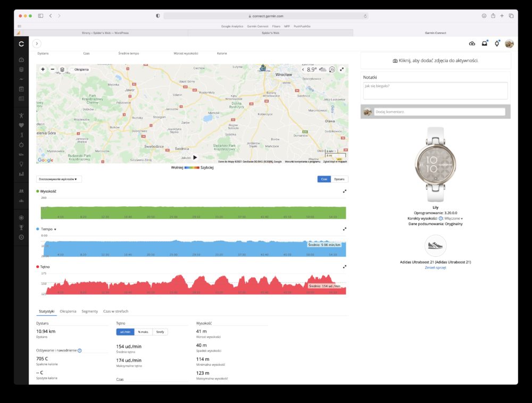Play the activity route animation
The height and width of the screenshot is (403, 532).
coord(195,157)
